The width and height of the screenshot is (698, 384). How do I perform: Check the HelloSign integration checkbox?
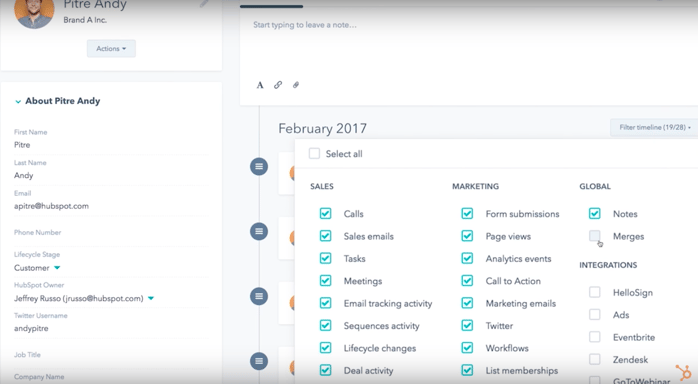(594, 292)
